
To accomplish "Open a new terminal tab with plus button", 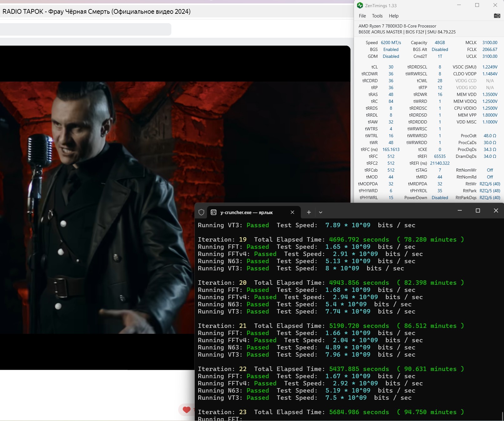I will (309, 212).
